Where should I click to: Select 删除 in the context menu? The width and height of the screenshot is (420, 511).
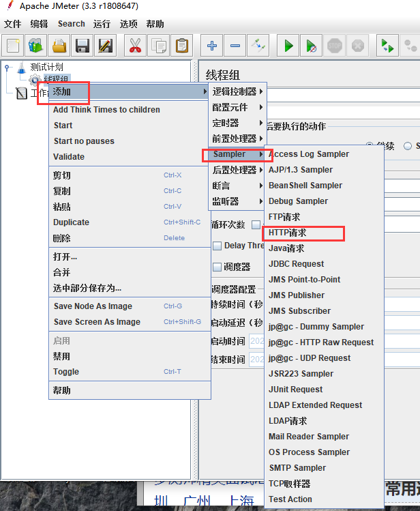click(130, 238)
